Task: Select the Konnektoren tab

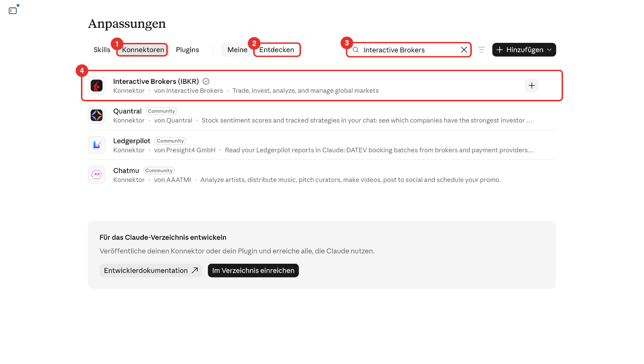Action: pyautogui.click(x=143, y=50)
